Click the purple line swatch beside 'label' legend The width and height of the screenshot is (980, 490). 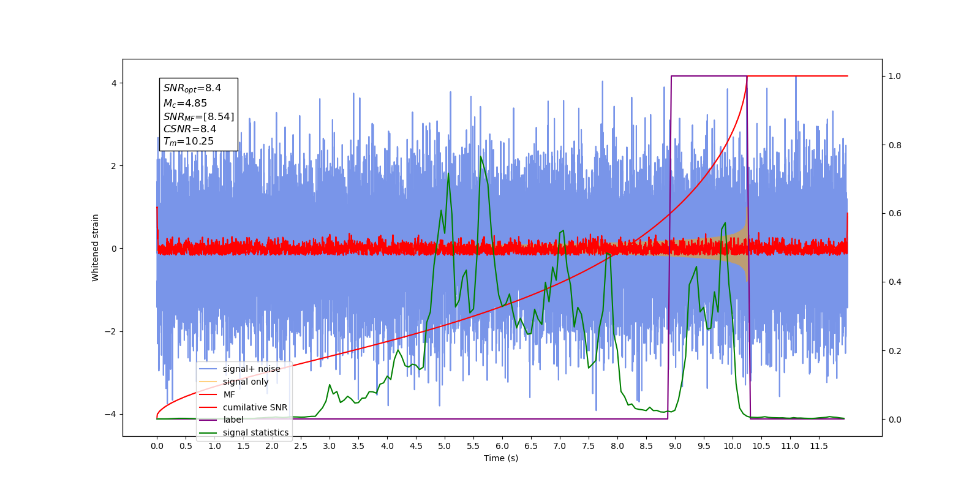tap(208, 420)
